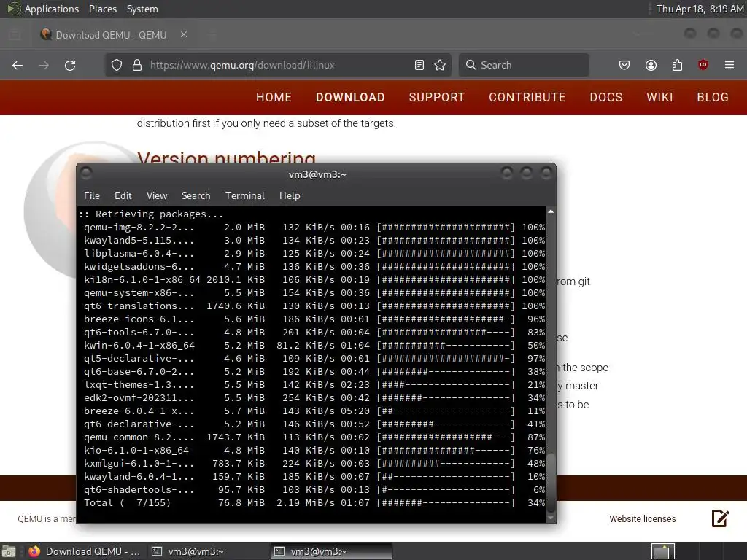Open the Places panel menu
Image resolution: width=747 pixels, height=560 pixels.
point(102,9)
